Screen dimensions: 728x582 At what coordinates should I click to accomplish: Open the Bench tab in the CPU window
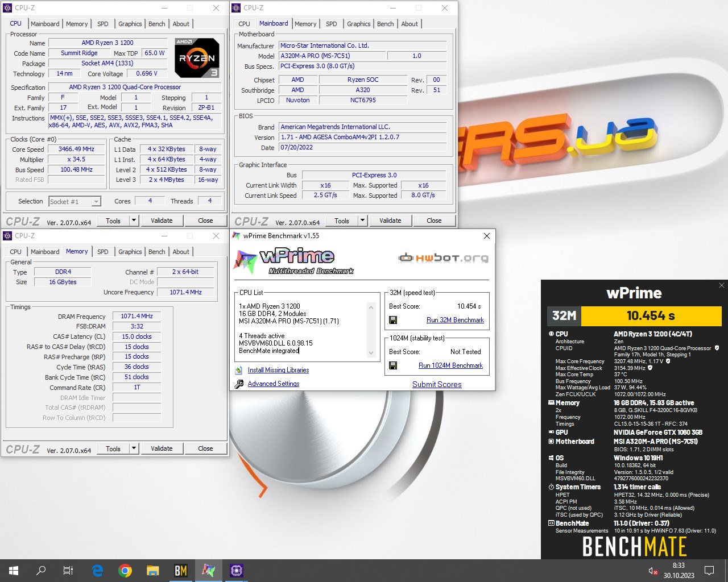pos(157,24)
